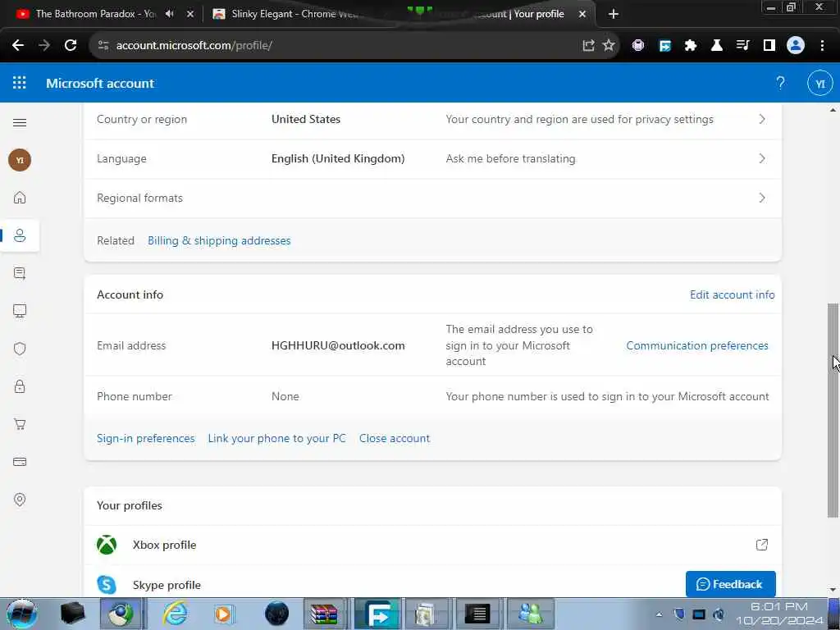
Task: Open the Privacy shield icon in sidebar
Action: point(20,349)
